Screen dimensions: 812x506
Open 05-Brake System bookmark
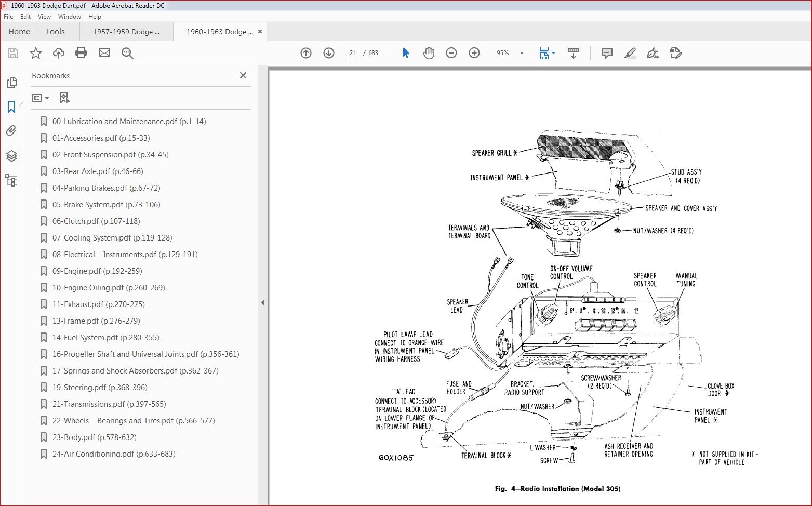(x=106, y=205)
